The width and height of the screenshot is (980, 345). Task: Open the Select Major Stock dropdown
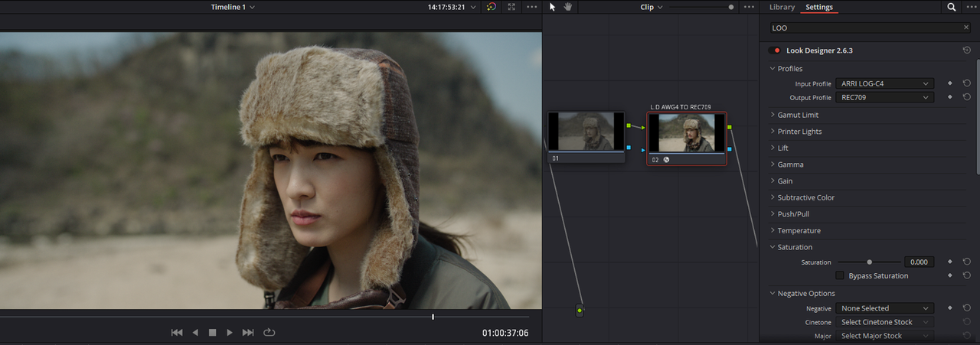tap(884, 336)
